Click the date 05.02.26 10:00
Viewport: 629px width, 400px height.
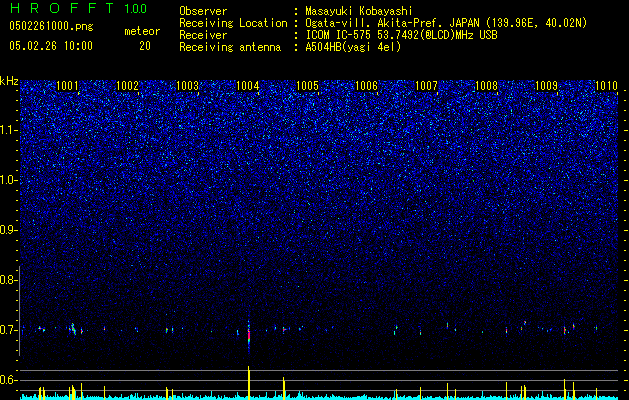pos(51,46)
